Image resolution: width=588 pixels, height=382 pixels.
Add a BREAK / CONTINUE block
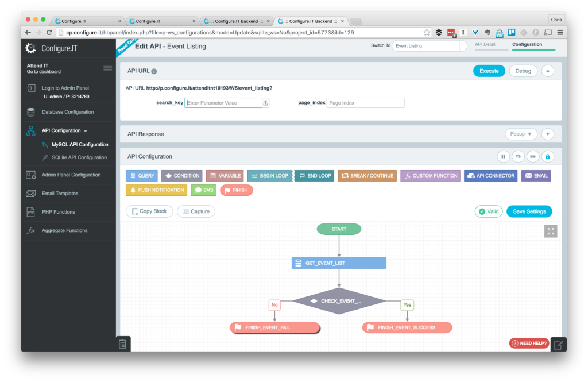[x=367, y=176]
